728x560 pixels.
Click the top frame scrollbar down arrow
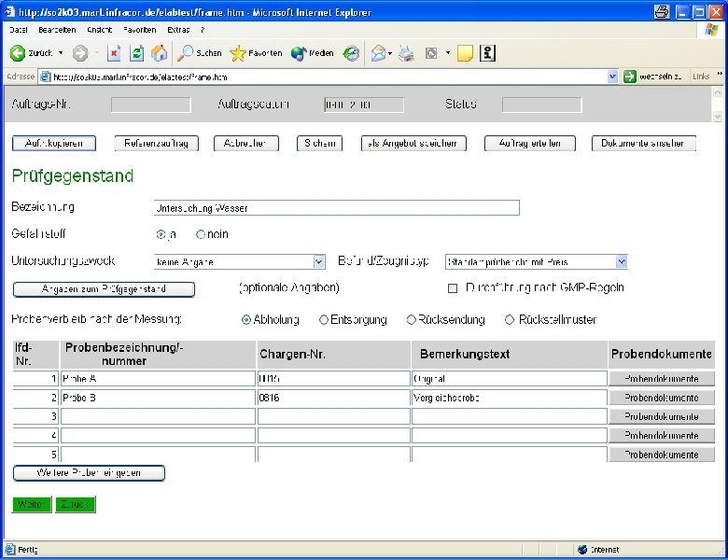pyautogui.click(x=718, y=116)
